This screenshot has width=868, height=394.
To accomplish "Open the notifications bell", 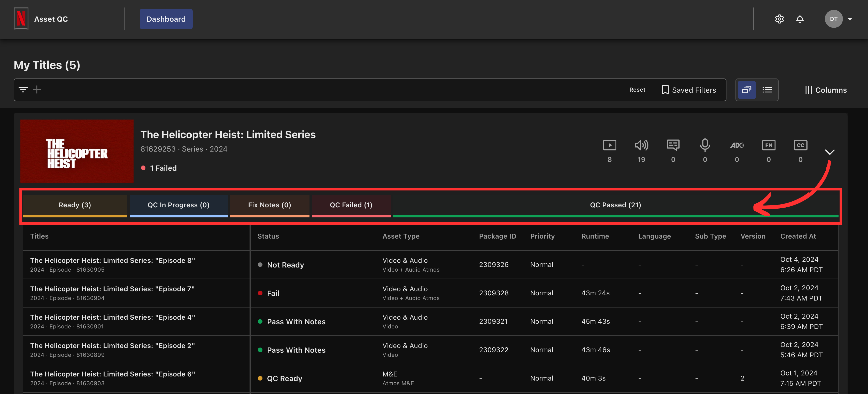I will (x=800, y=19).
